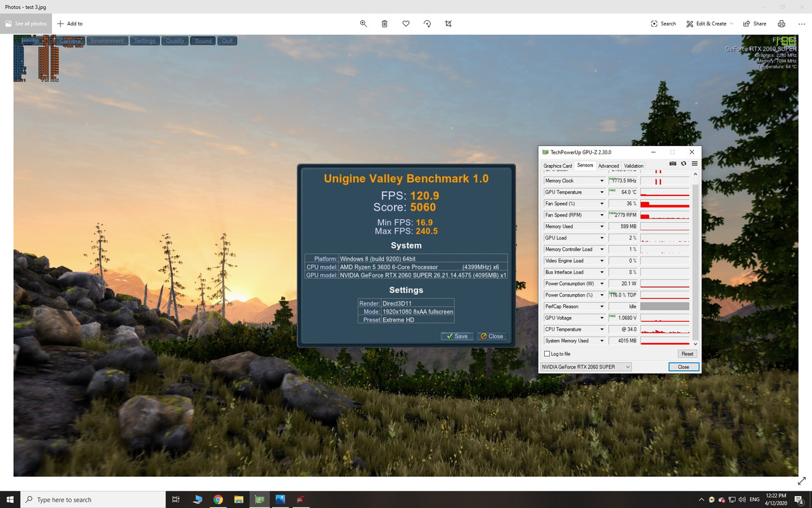Click the Photos app taskbar icon
The height and width of the screenshot is (508, 812).
(x=280, y=499)
